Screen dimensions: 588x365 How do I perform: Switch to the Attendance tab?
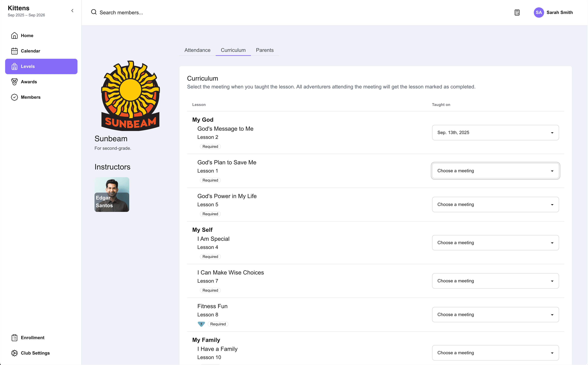[x=197, y=50]
